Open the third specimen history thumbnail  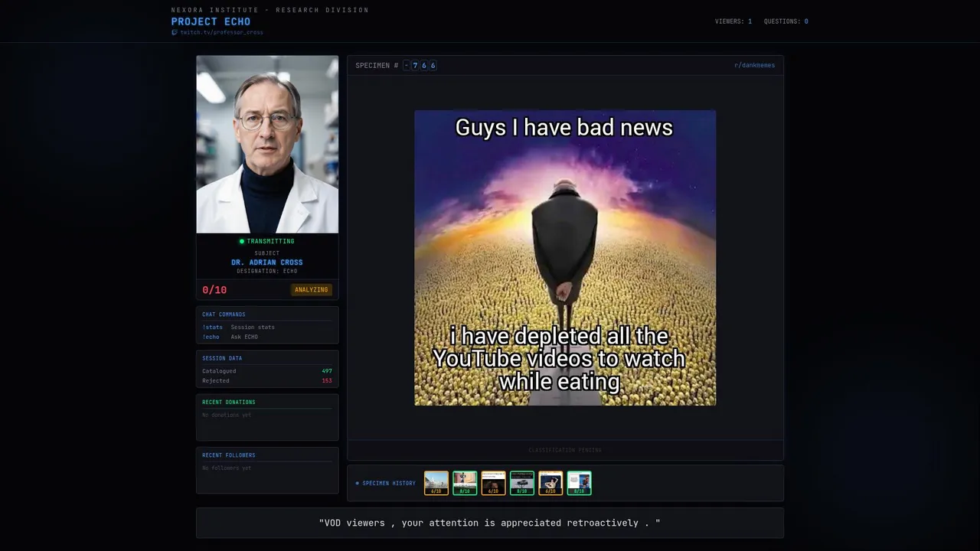tap(493, 483)
